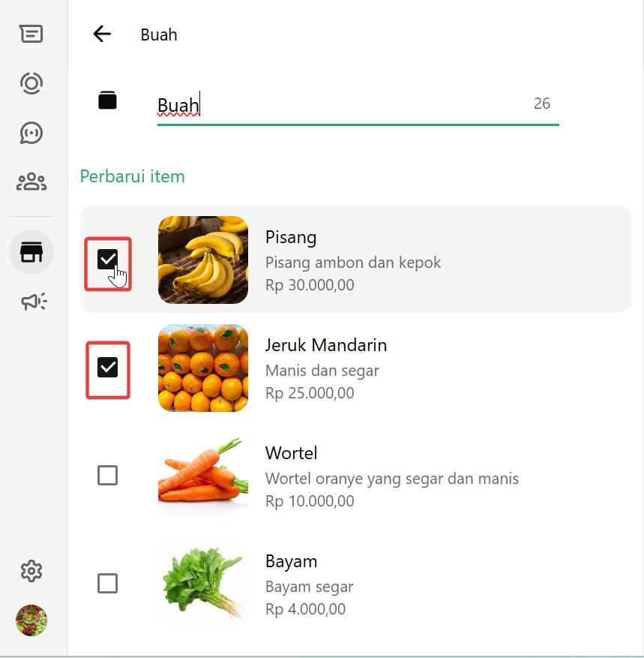This screenshot has width=644, height=658.
Task: Click the Jeruk Mandarin orange thumbnail
Action: 203,368
